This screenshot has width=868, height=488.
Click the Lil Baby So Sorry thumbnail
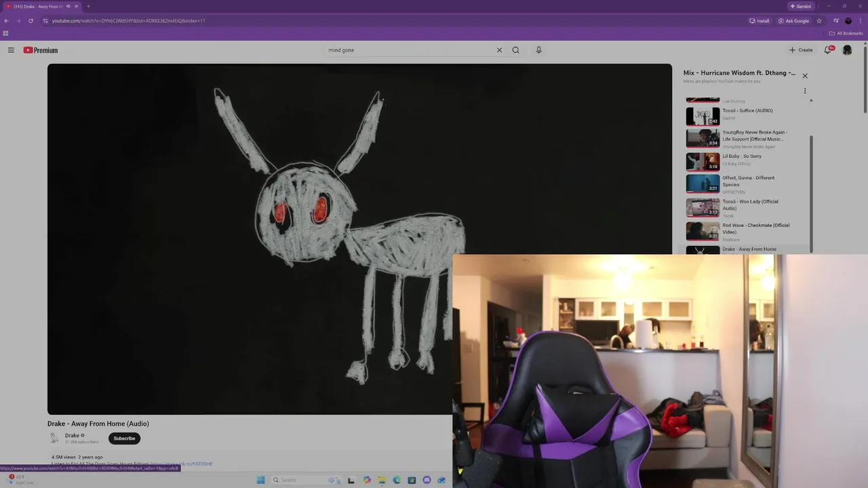703,161
